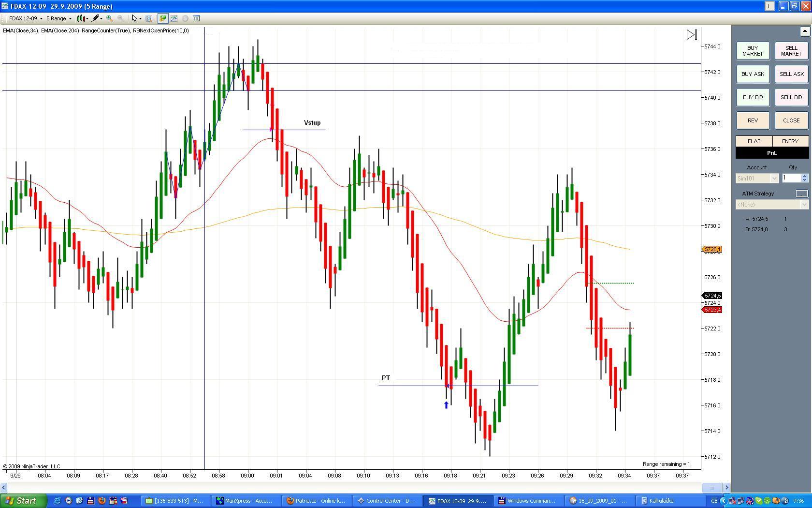This screenshot has width=812, height=508.
Task: Click the horizontal scrollbar thumb
Action: pyautogui.click(x=711, y=487)
